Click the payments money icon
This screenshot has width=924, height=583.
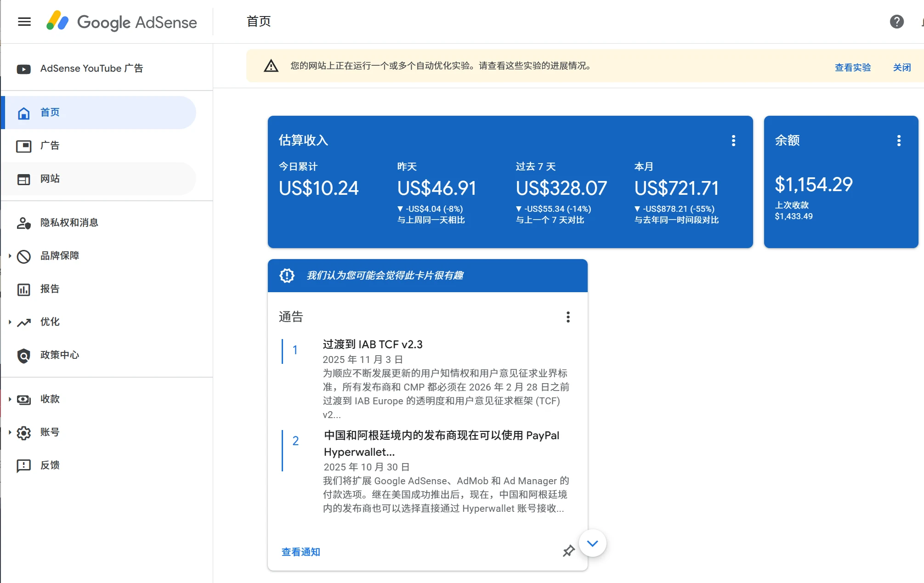[x=24, y=400]
